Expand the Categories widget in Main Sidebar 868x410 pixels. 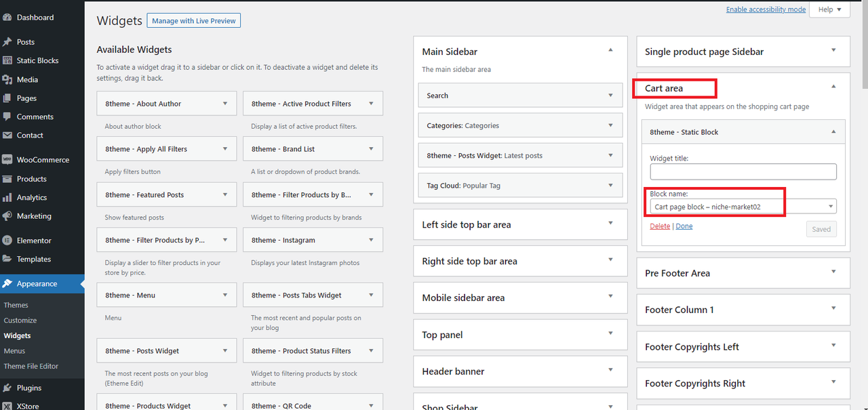coord(610,125)
